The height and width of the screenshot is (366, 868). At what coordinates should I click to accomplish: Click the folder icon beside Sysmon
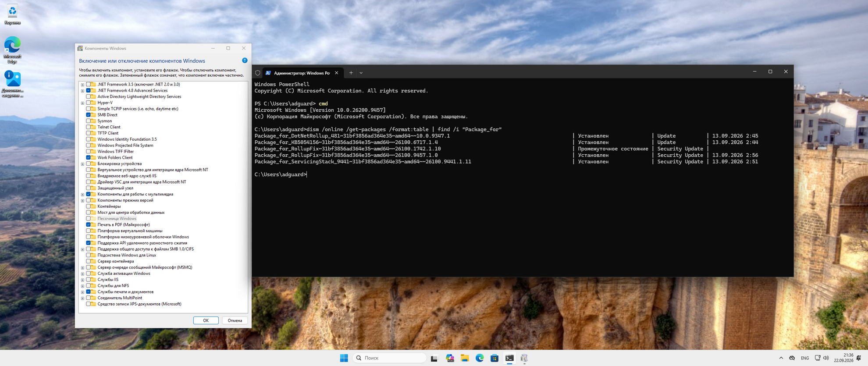point(93,121)
